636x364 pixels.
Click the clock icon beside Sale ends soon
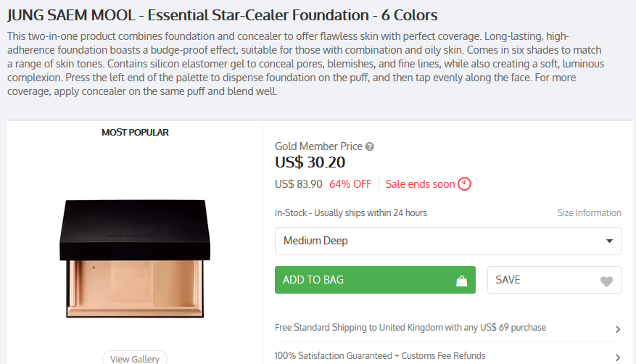pos(465,184)
